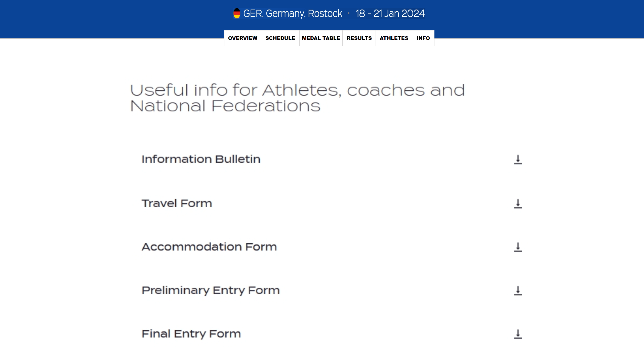Open the Travel Form link
This screenshot has width=644, height=351.
point(177,203)
